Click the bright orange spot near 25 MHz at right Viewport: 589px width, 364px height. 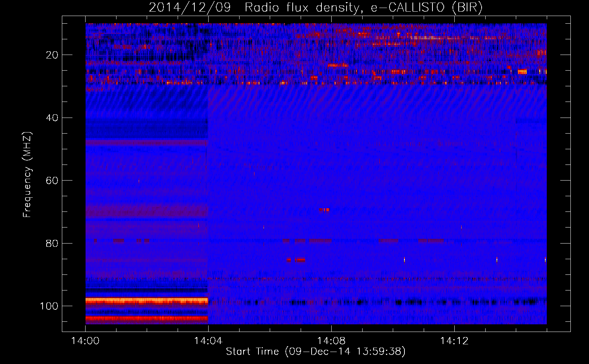(x=522, y=72)
